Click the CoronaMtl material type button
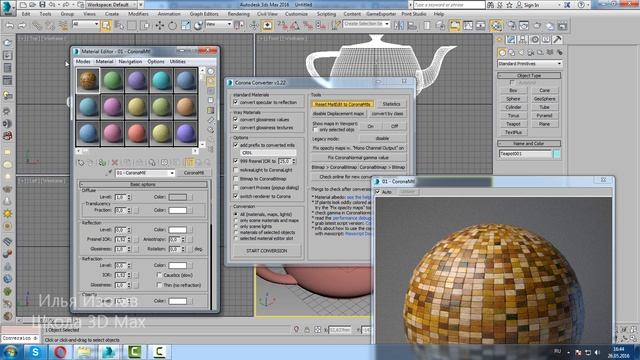Screen dimensions: 640x360 pos(194,173)
